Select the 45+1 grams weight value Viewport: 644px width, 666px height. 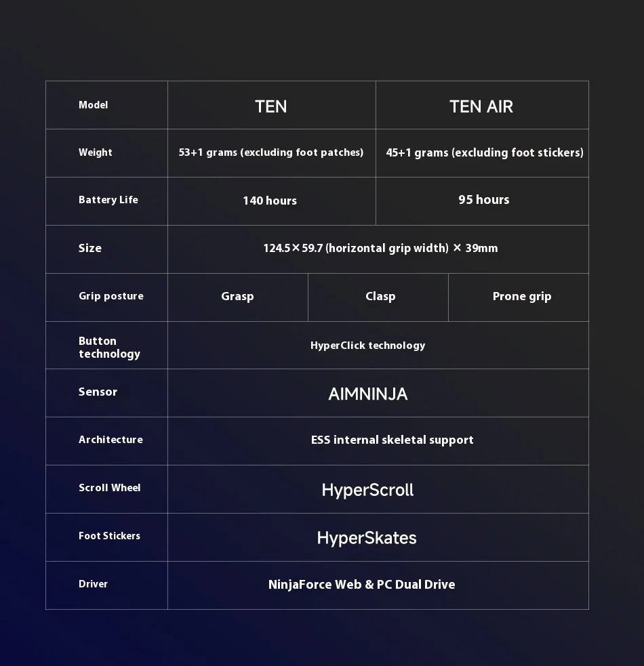tap(484, 152)
